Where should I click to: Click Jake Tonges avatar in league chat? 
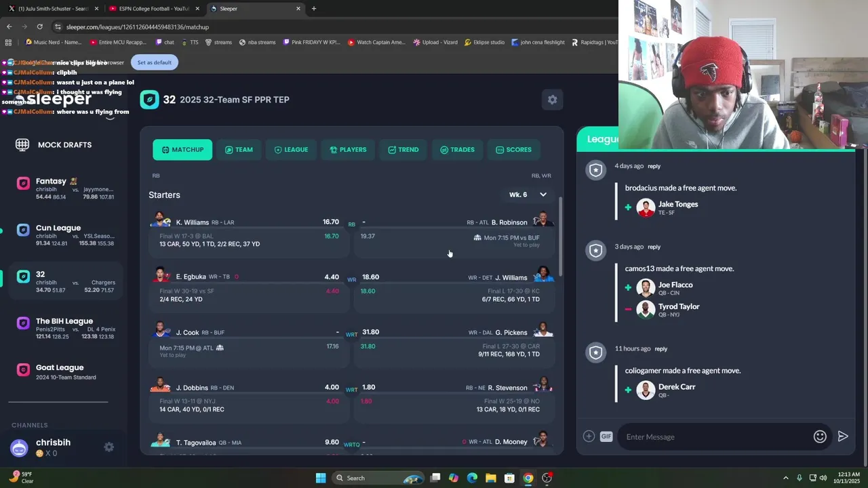[646, 207]
